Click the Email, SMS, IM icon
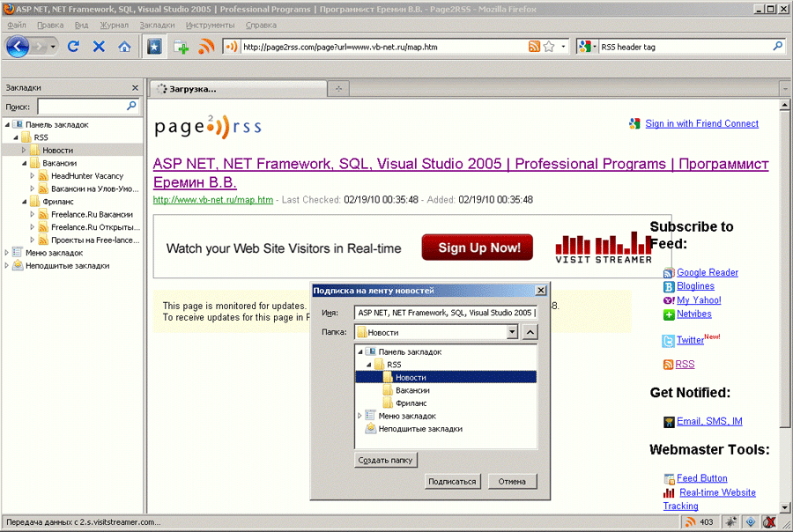 click(669, 422)
